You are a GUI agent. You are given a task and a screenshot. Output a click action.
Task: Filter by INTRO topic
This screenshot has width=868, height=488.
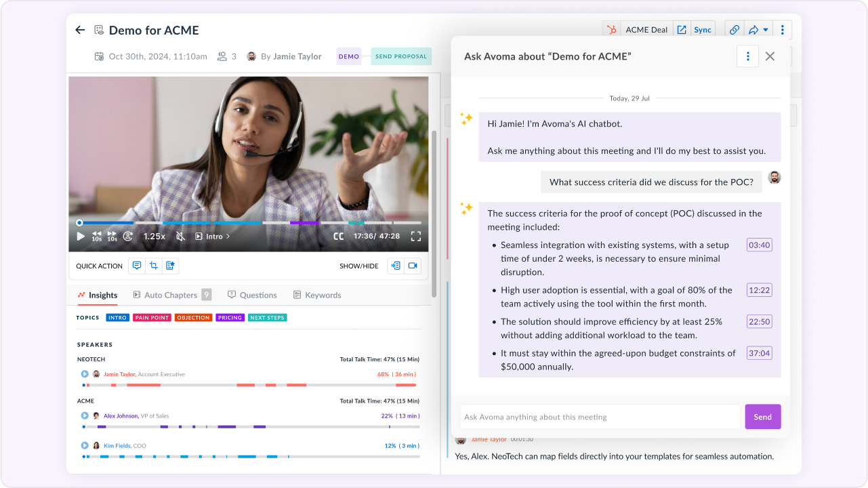118,317
